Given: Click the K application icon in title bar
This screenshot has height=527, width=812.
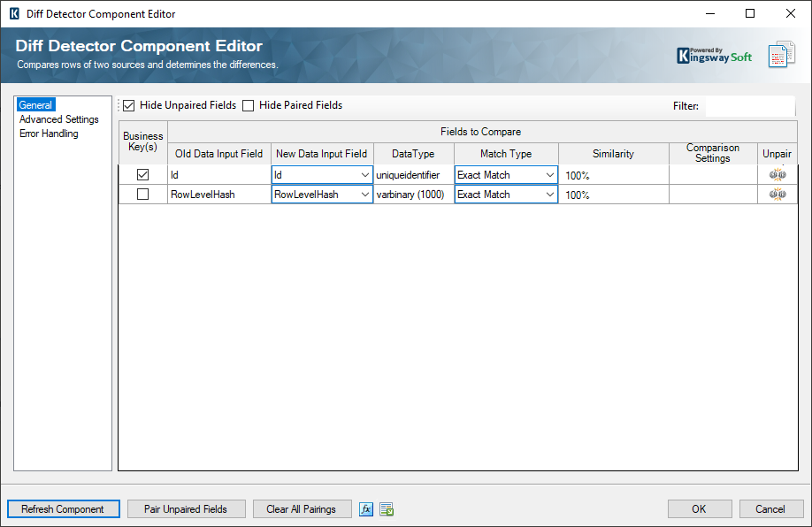Looking at the screenshot, I should (x=13, y=14).
